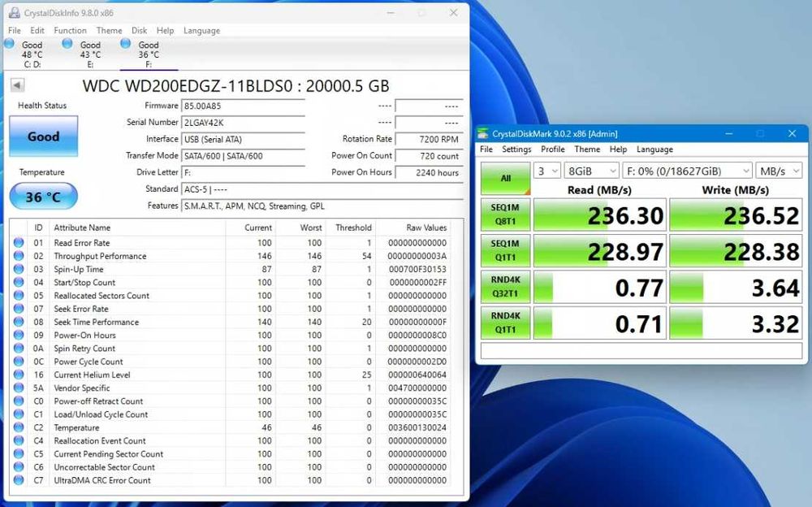Select the C: D: disk status orb
Screen dimensions: 812x507
pyautogui.click(x=9, y=44)
